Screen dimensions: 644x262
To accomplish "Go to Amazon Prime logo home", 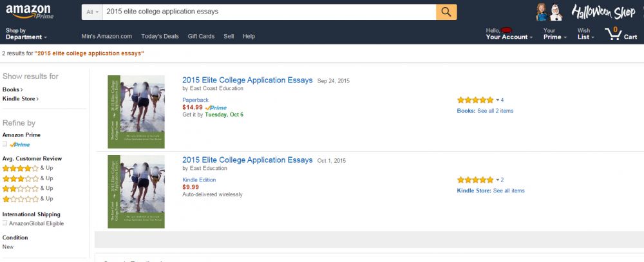I will pyautogui.click(x=29, y=12).
